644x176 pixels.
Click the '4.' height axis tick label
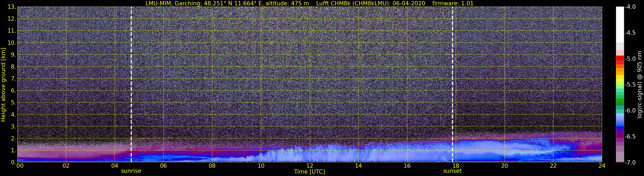click(13, 114)
